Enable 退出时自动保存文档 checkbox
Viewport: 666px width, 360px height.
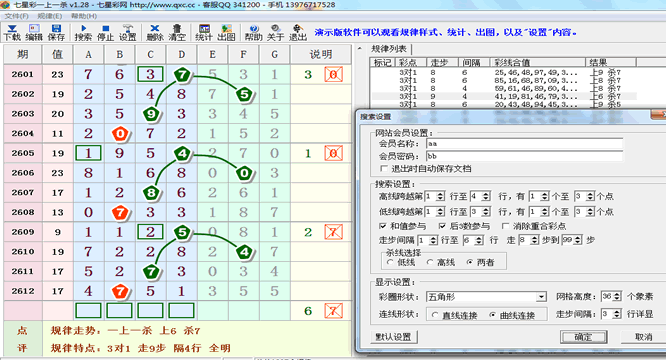point(384,169)
